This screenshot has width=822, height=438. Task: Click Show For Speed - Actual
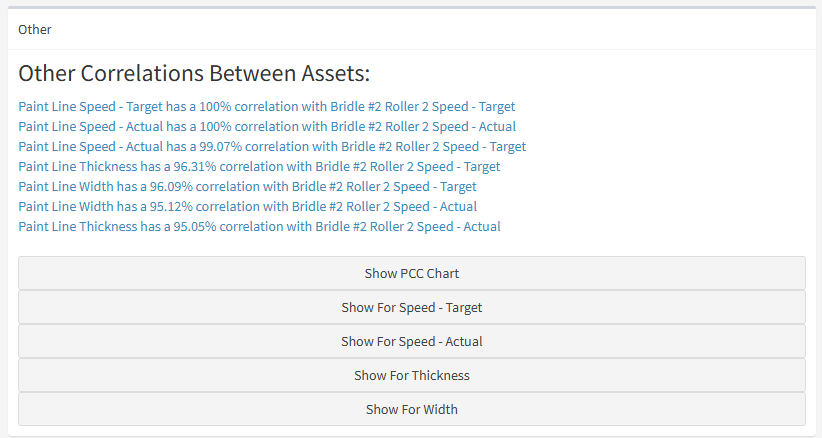[411, 341]
